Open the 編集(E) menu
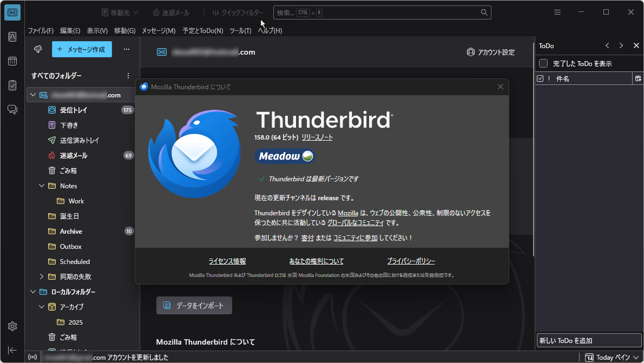 (70, 31)
